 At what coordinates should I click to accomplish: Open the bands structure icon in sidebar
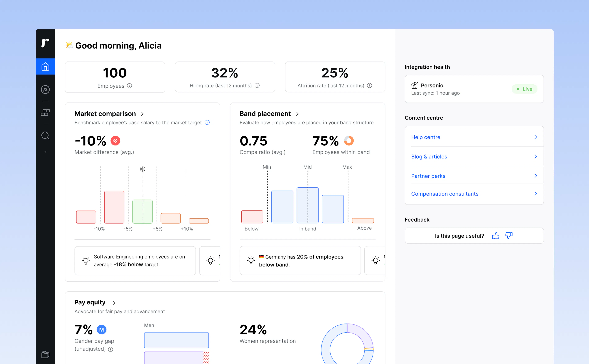tap(45, 112)
